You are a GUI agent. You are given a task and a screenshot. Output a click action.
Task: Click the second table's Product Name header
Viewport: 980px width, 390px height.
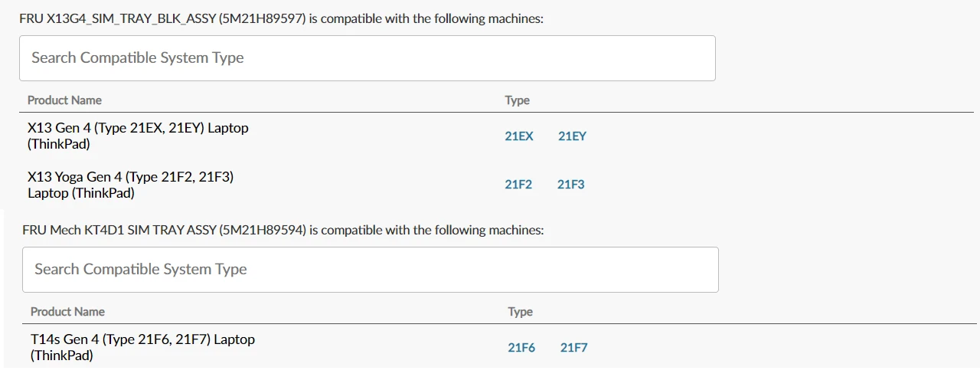[x=67, y=312]
